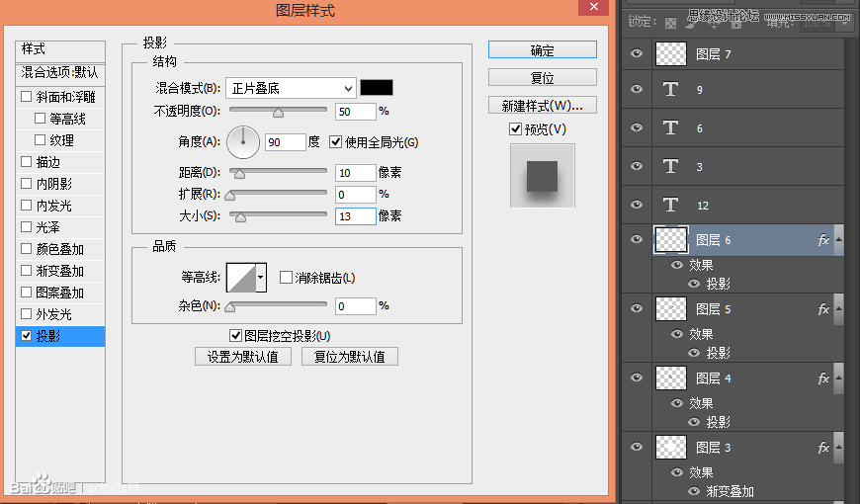
Task: Select the 图层 7 thumbnail
Action: pyautogui.click(x=671, y=53)
